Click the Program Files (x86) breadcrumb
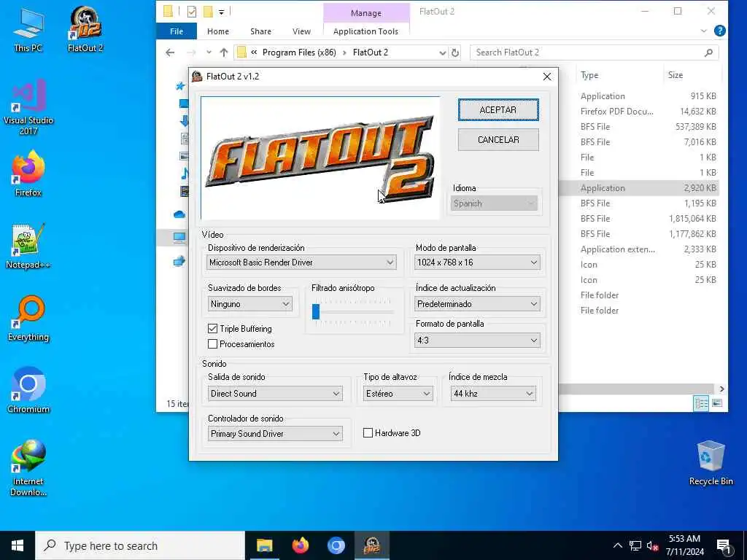The image size is (747, 560). (x=299, y=52)
